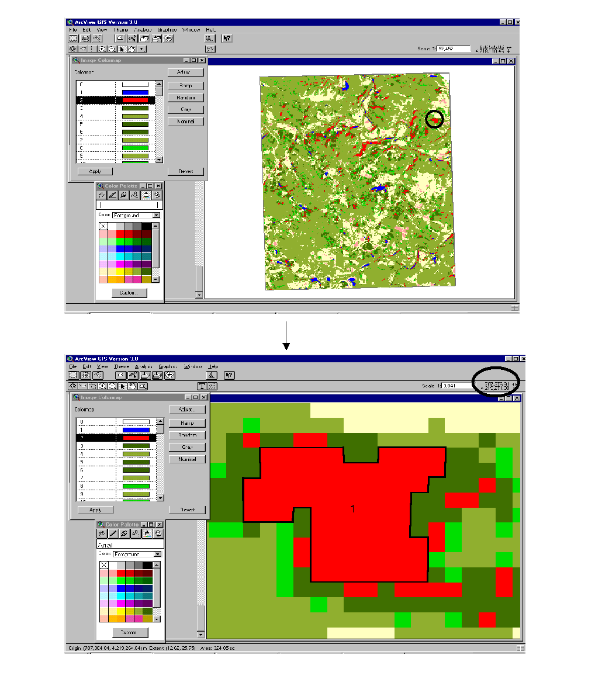Image resolution: width=595 pixels, height=700 pixels.
Task: Select the color paintbrush icon in lower Color Palette
Action: click(x=146, y=533)
